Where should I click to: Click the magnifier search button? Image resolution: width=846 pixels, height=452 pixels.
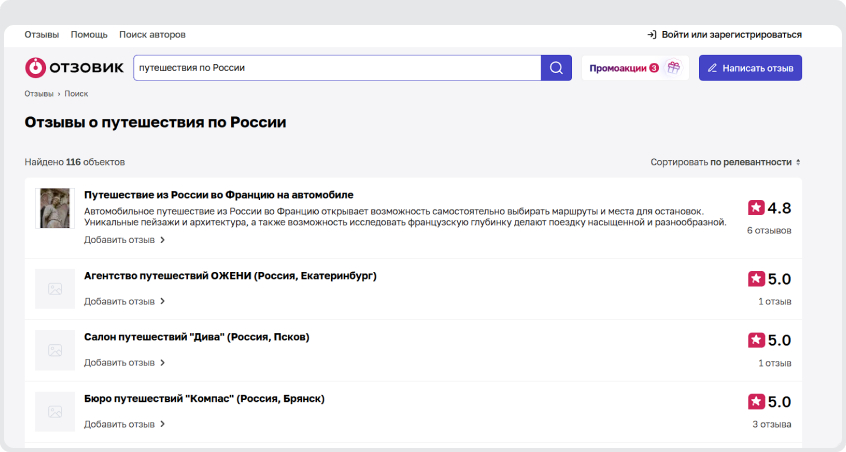tap(556, 68)
